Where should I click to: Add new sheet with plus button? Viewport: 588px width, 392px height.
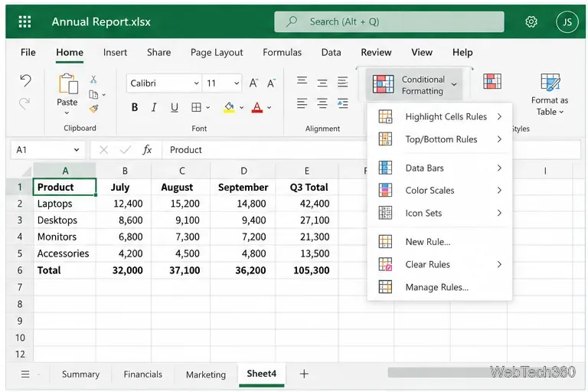coord(304,374)
